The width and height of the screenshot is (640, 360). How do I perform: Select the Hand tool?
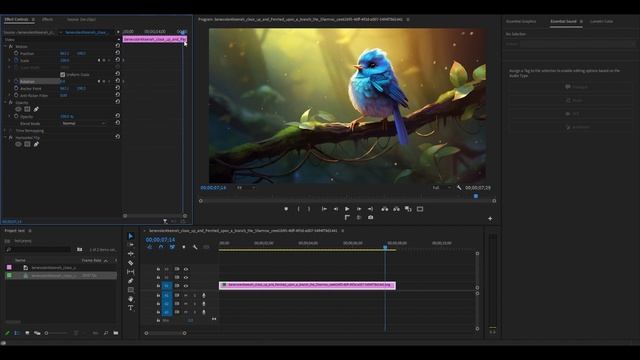[131, 299]
